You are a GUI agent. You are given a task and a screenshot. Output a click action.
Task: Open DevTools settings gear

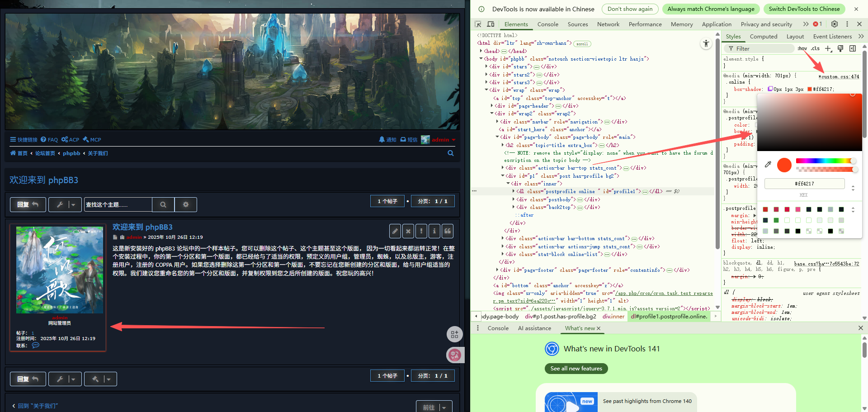pyautogui.click(x=835, y=24)
